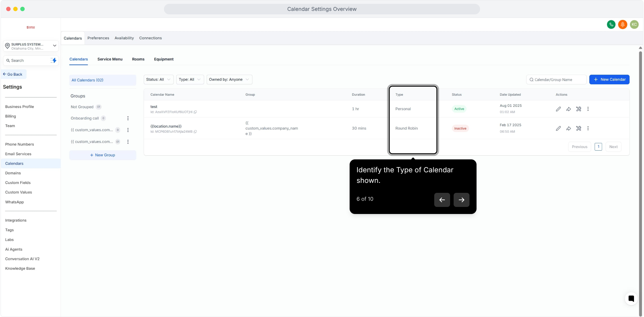Go to next tour step arrow
This screenshot has width=644, height=317.
pos(461,200)
